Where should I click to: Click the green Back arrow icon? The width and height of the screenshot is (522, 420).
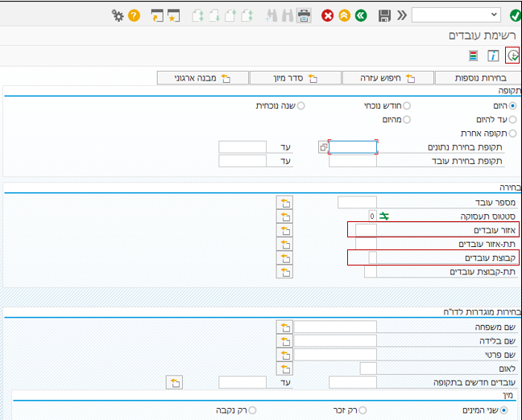(361, 15)
